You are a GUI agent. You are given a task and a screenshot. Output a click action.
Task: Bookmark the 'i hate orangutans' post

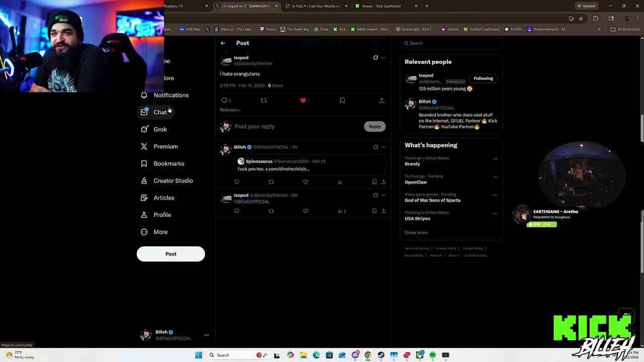click(342, 101)
